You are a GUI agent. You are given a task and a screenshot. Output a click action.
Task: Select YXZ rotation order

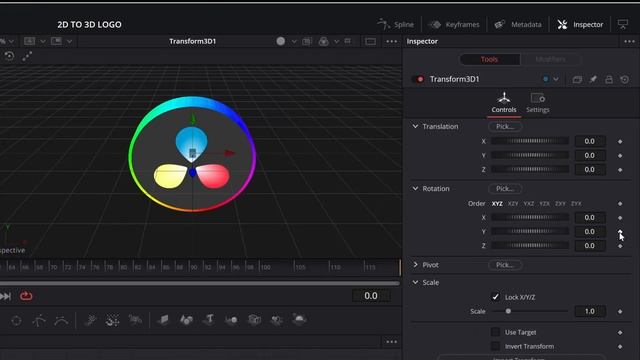pyautogui.click(x=529, y=204)
